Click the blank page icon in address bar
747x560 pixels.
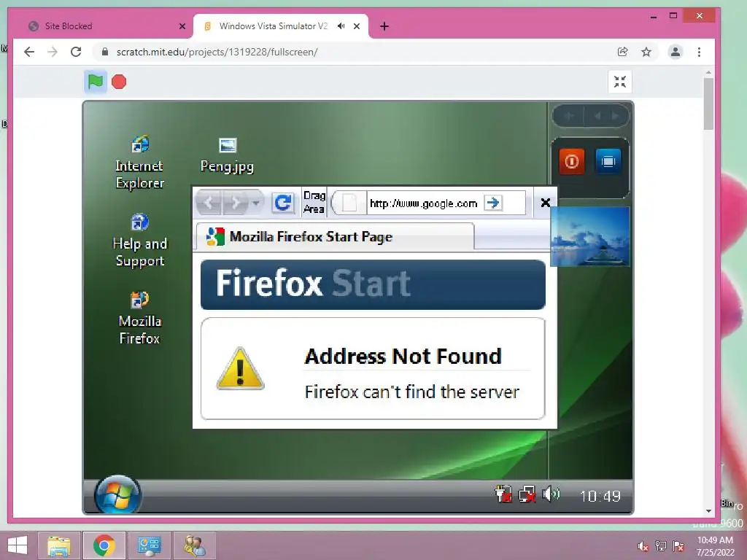click(349, 203)
